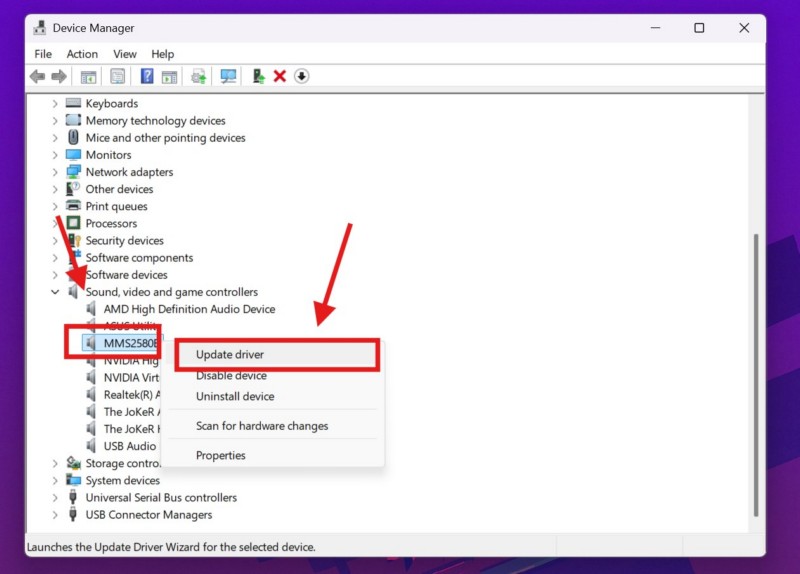Expand the Network adapters category
Screen dimensions: 800x574
(x=55, y=172)
